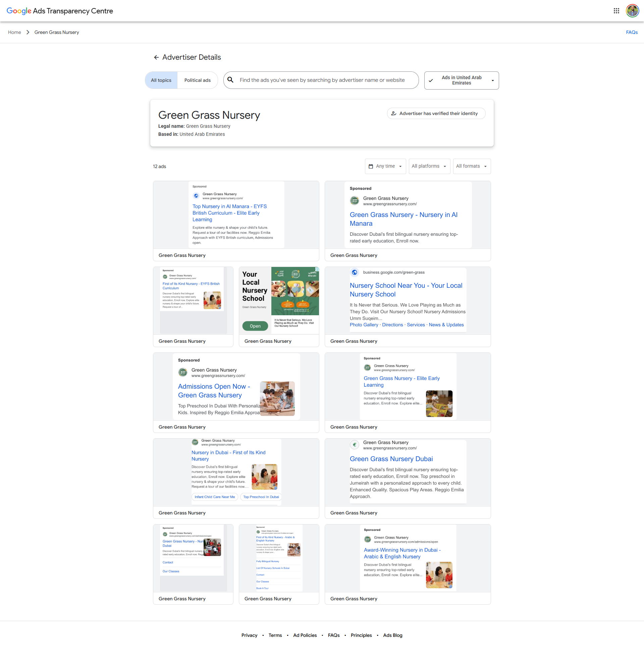Select the Political ads tab
This screenshot has width=644, height=660.
tap(198, 80)
